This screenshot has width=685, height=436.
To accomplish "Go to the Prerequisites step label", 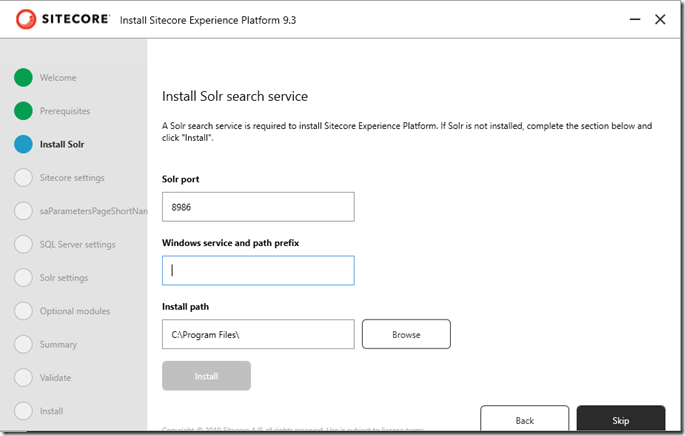I will coord(65,111).
